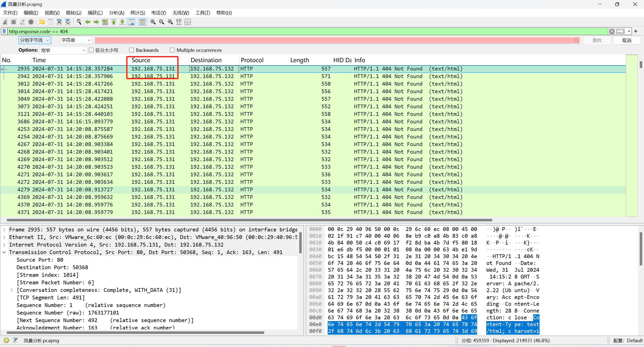This screenshot has width=644, height=347.
Task: Open the 分组字节流 search-in dropdown
Action: 35,40
